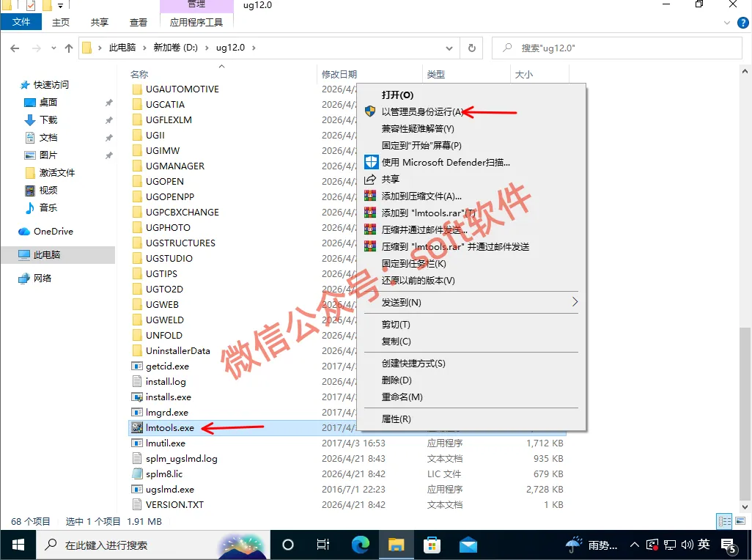The image size is (752, 560).
Task: Select the UGFLEXLM folder icon
Action: 137,120
